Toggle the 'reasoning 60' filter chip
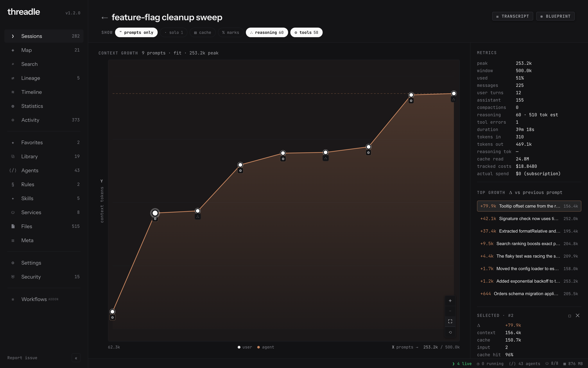This screenshot has height=368, width=588. coord(267,33)
